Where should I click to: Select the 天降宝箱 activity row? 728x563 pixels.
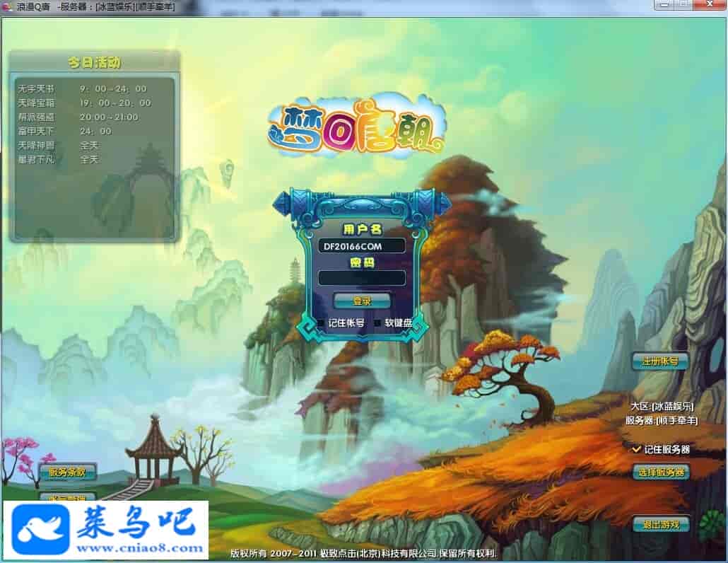[85, 103]
